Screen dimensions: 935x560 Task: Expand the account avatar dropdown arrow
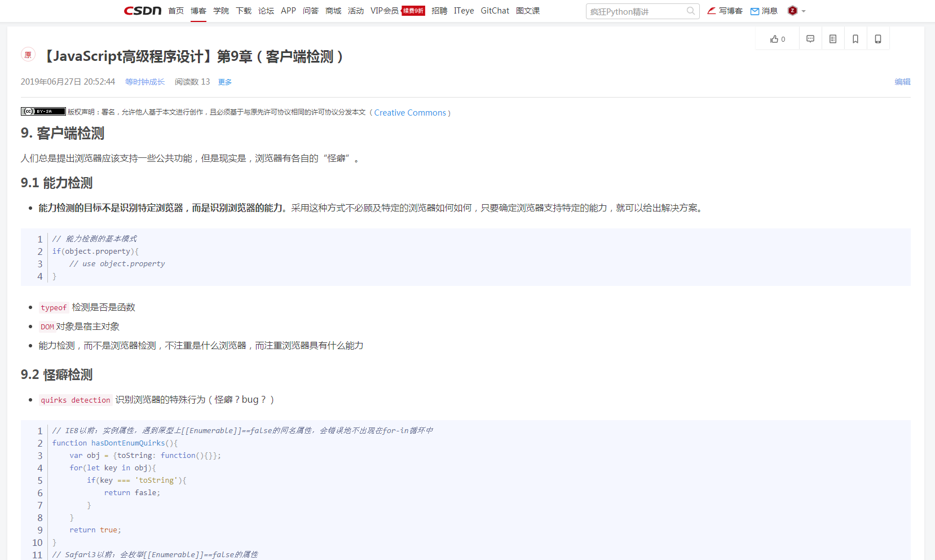point(804,11)
